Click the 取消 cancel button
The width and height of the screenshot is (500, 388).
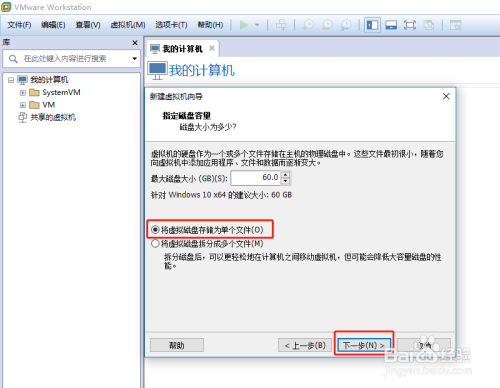424,345
